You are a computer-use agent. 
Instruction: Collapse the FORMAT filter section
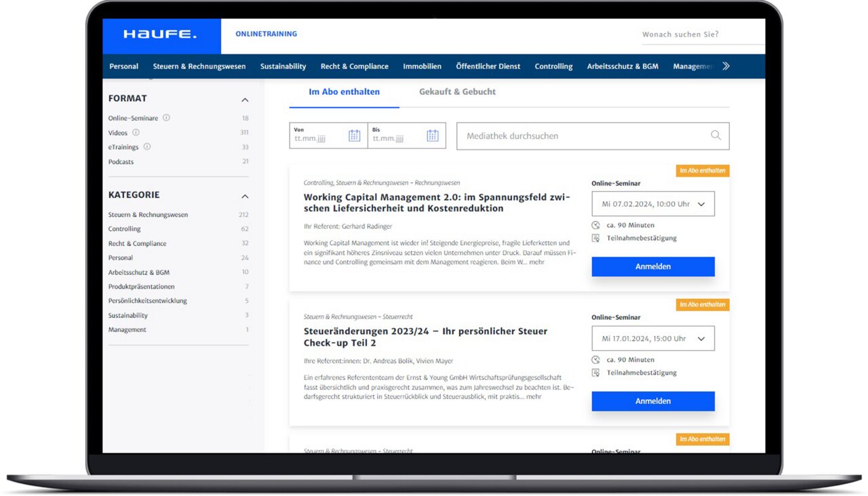pos(245,100)
